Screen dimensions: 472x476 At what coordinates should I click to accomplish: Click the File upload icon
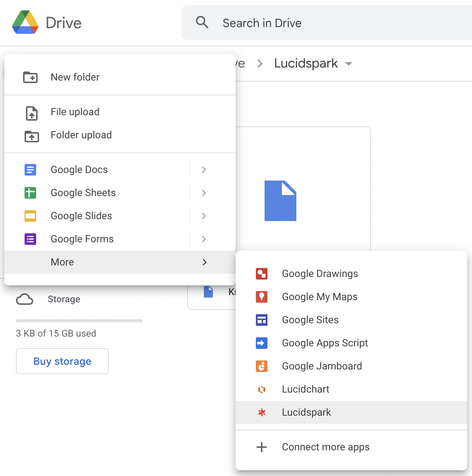(31, 113)
